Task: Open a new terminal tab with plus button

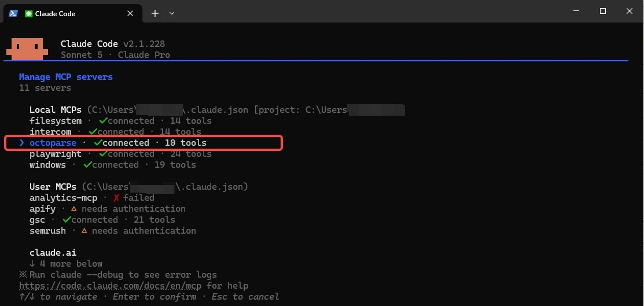Action: click(x=155, y=13)
